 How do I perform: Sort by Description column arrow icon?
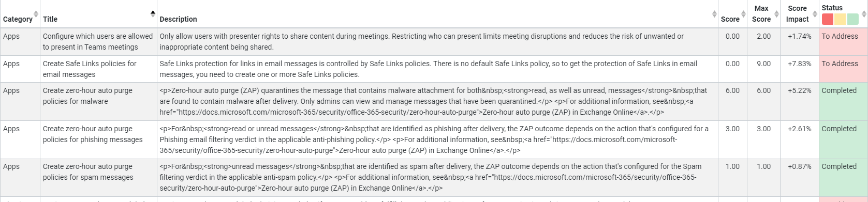714,14
